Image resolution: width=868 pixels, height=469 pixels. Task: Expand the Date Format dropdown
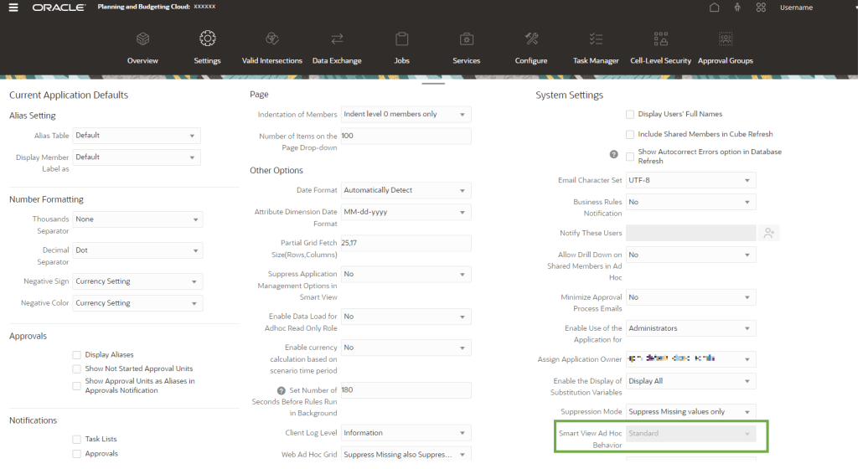click(406, 190)
